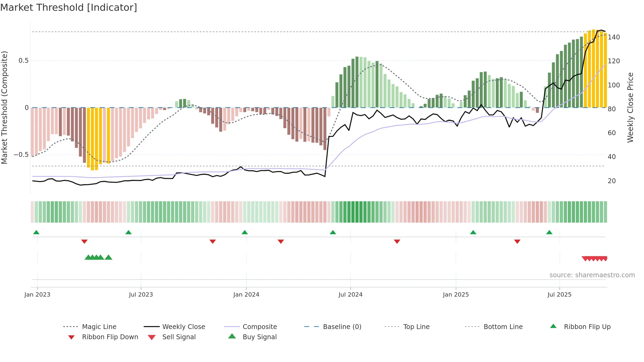
Task: Toggle the Sell Signal legend entry
Action: (x=172, y=337)
